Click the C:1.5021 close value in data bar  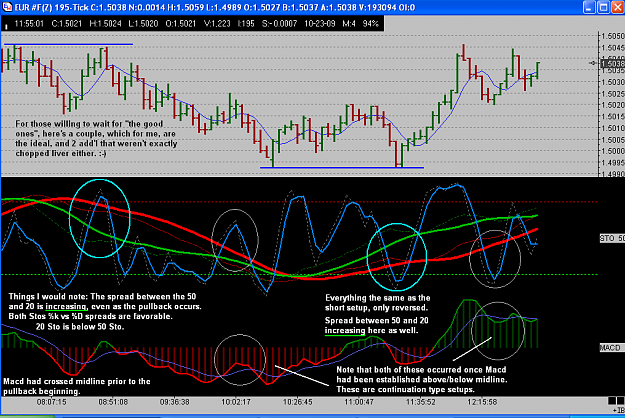pyautogui.click(x=67, y=24)
